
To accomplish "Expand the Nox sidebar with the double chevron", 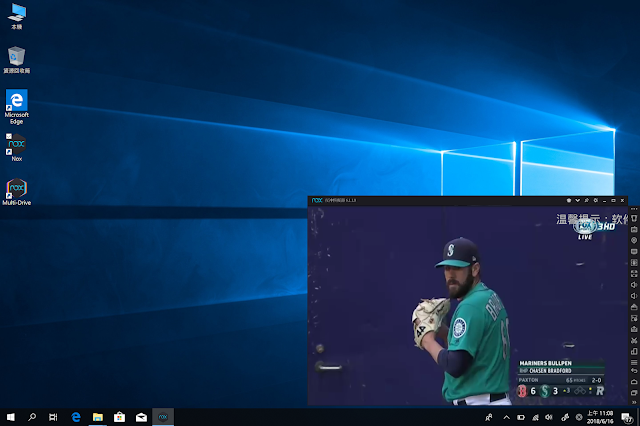I will (x=634, y=402).
